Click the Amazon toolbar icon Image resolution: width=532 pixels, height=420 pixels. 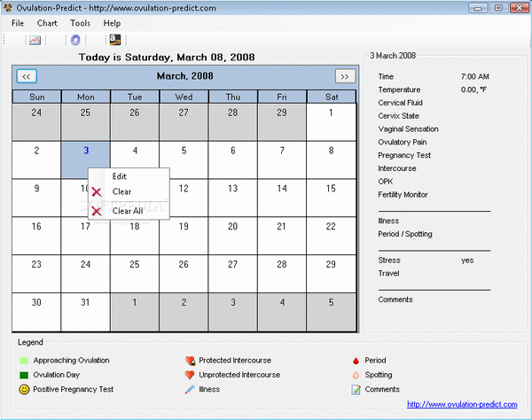click(115, 40)
